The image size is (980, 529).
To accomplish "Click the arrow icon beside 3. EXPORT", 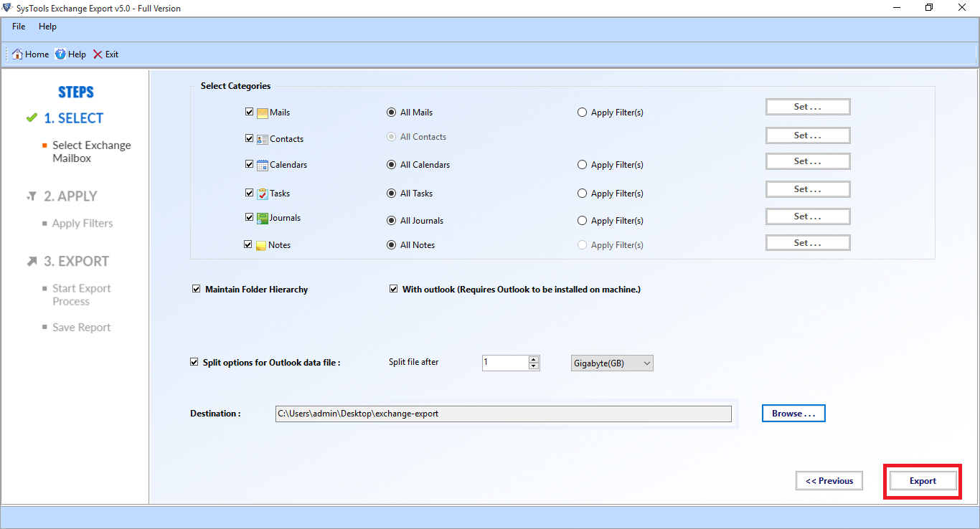I will tap(32, 262).
